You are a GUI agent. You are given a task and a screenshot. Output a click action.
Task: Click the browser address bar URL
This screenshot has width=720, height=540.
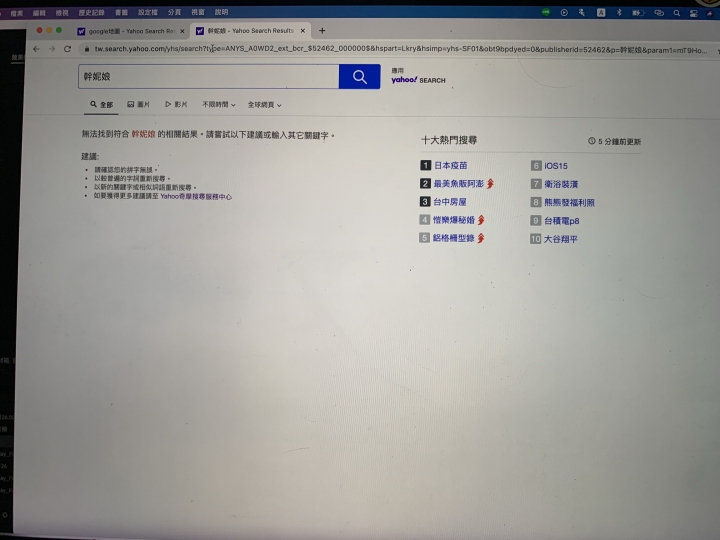(x=400, y=49)
